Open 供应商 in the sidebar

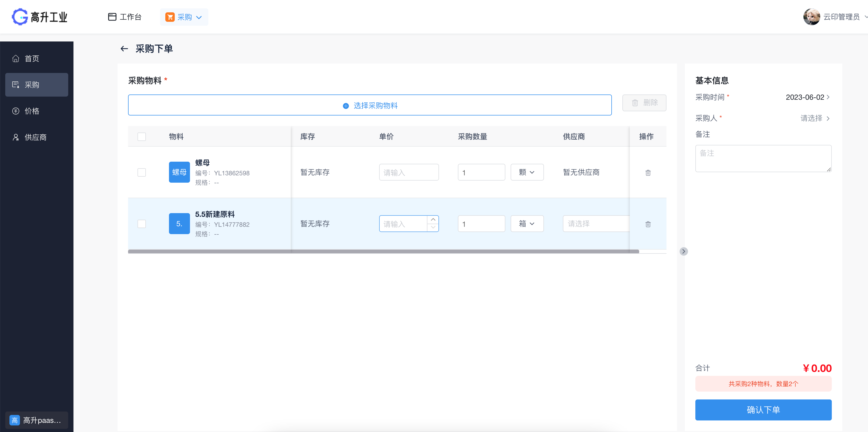pyautogui.click(x=37, y=138)
